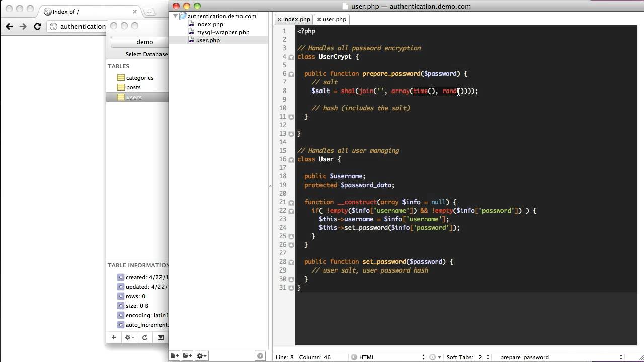
Task: Close the index.php editor tab
Action: [279, 19]
